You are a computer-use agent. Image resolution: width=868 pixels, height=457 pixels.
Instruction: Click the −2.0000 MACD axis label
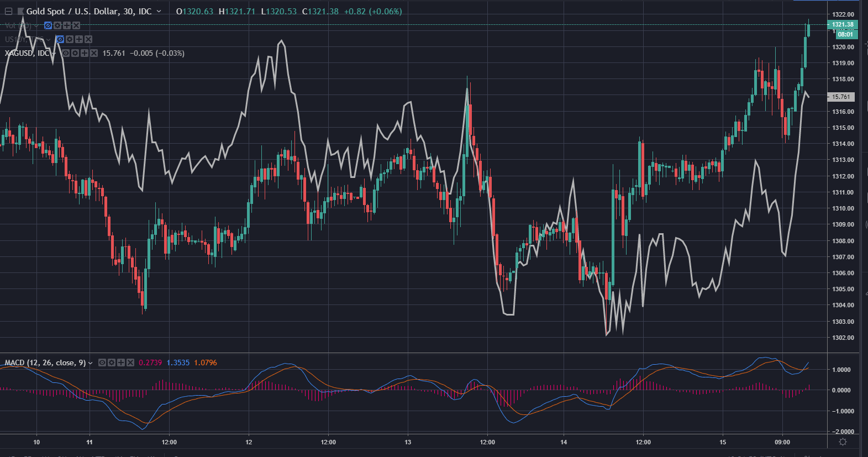(842, 432)
